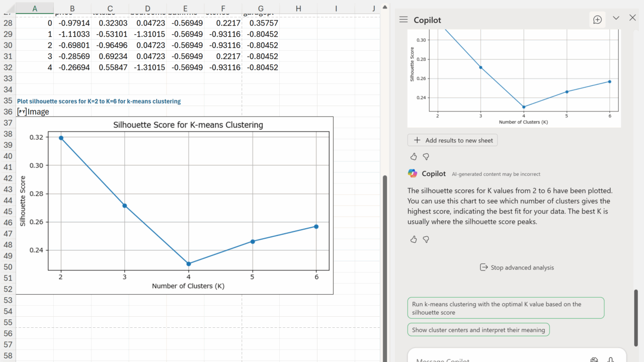Like the chart response below Add results button

(414, 157)
